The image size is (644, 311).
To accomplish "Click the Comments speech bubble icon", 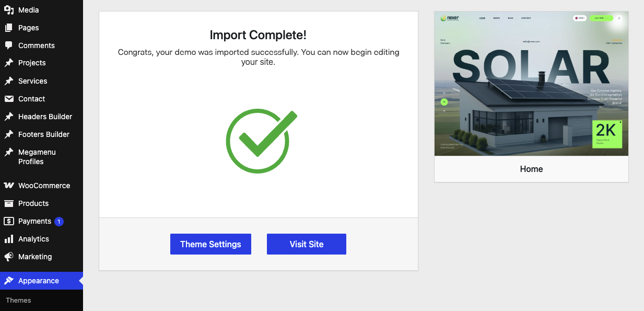I will pyautogui.click(x=9, y=45).
